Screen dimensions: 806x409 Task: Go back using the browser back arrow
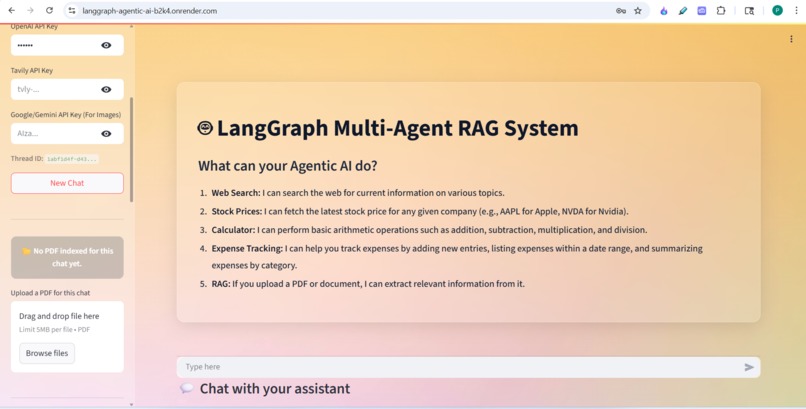(x=11, y=10)
